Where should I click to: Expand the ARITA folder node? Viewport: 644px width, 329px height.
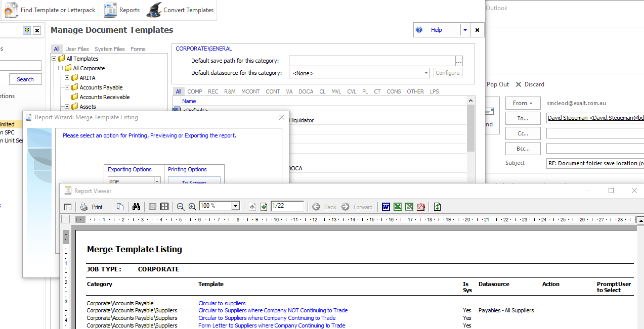tap(67, 78)
